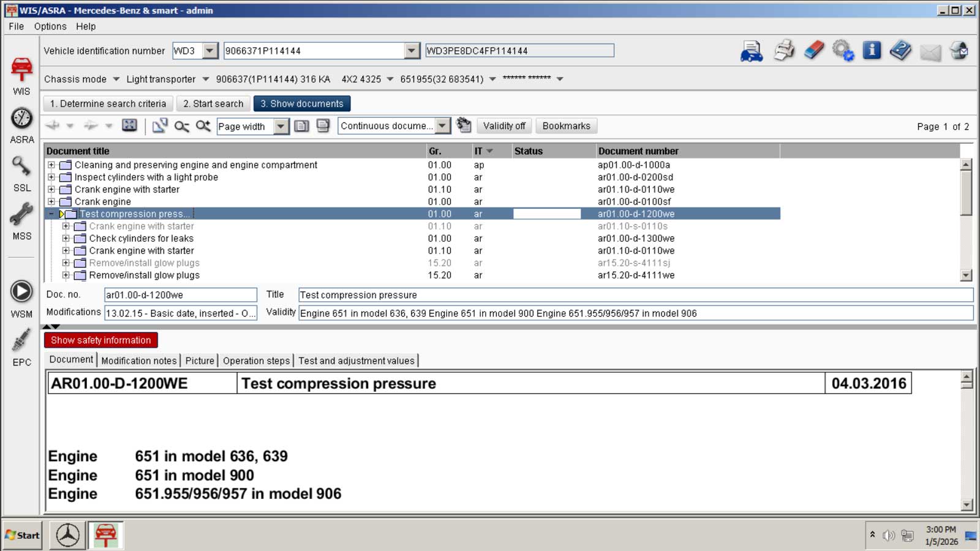Screen dimensions: 980x551
Task: Click the document list vertical scrollbar thumb
Action: tap(966, 193)
